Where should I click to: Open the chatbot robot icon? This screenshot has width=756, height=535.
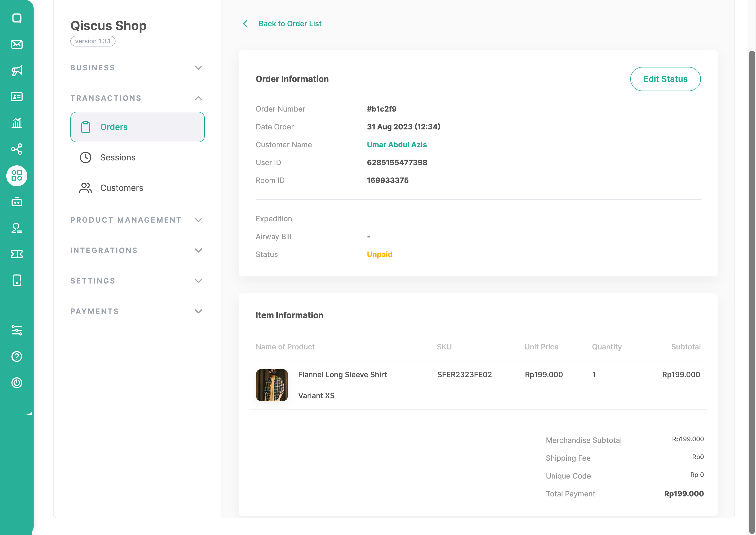pyautogui.click(x=17, y=202)
